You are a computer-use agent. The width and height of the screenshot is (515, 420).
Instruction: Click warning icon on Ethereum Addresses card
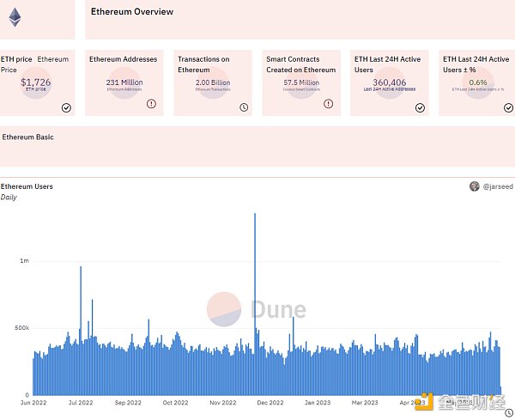(151, 103)
